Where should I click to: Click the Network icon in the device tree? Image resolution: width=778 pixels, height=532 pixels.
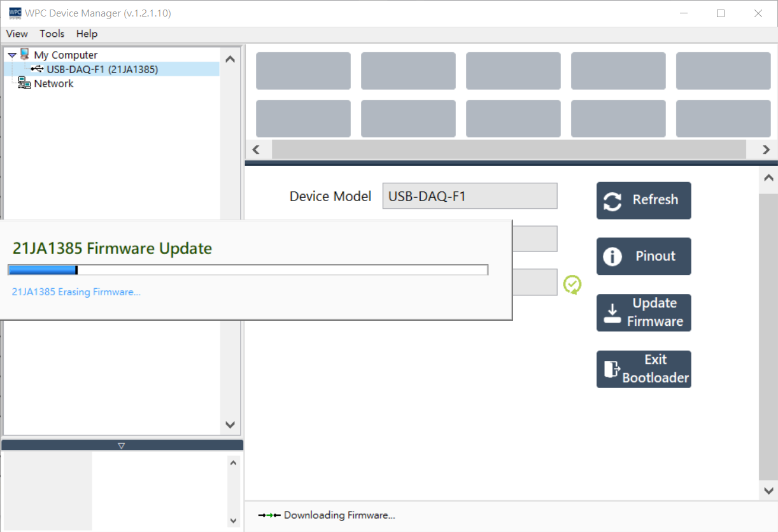click(23, 83)
